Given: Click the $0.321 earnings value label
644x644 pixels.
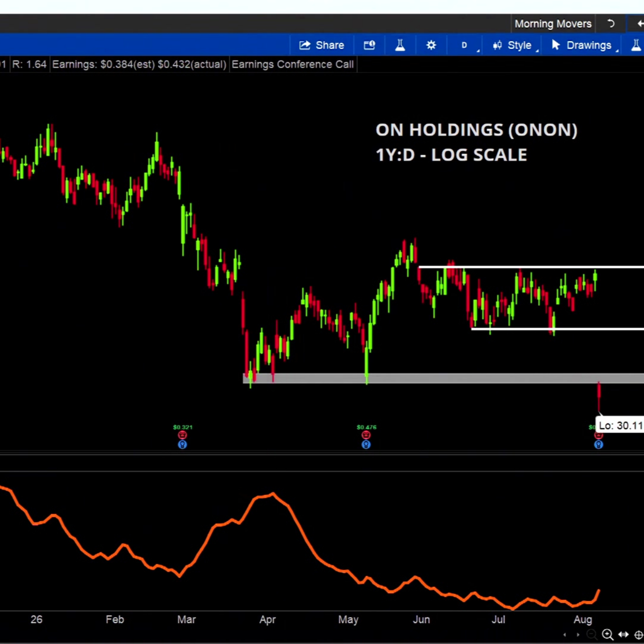Looking at the screenshot, I should 183,427.
